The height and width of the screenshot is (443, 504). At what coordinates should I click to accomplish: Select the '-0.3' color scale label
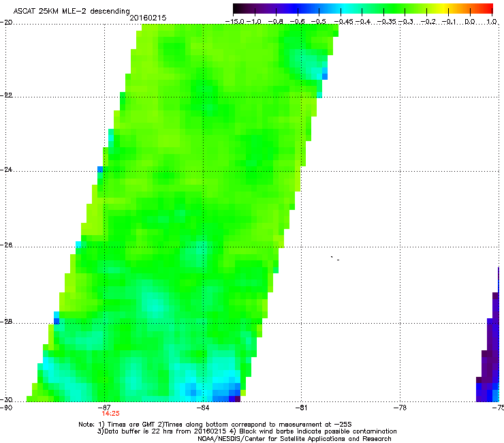pyautogui.click(x=406, y=22)
